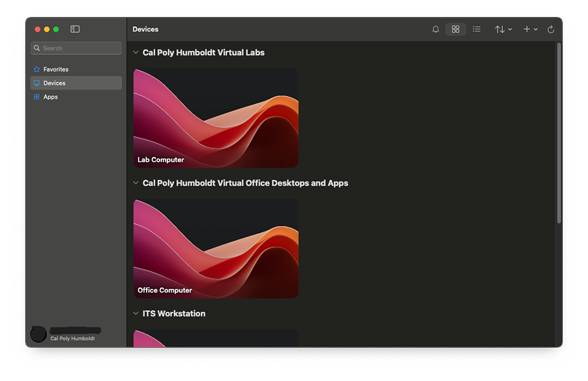Refresh the devices list
The image size is (588, 381).
551,29
